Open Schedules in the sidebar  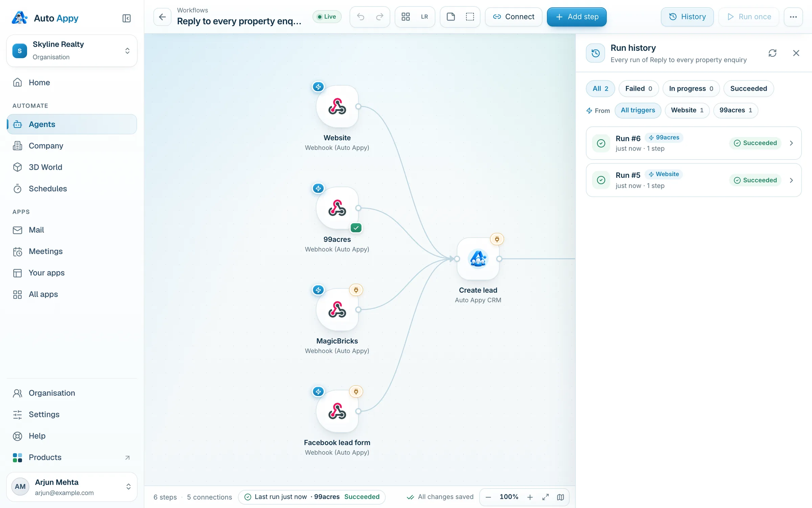tap(72, 189)
